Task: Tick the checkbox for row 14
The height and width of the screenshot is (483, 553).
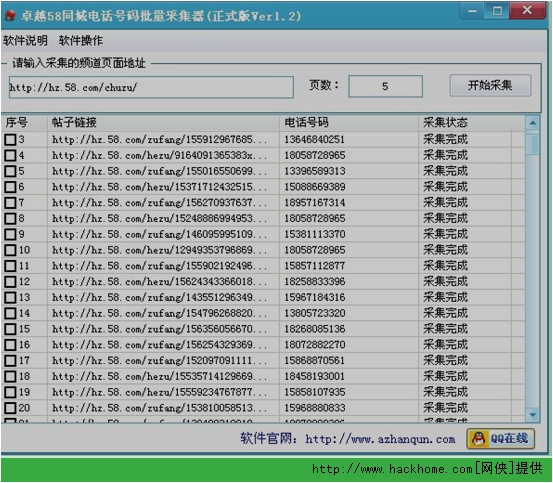Action: tap(10, 313)
